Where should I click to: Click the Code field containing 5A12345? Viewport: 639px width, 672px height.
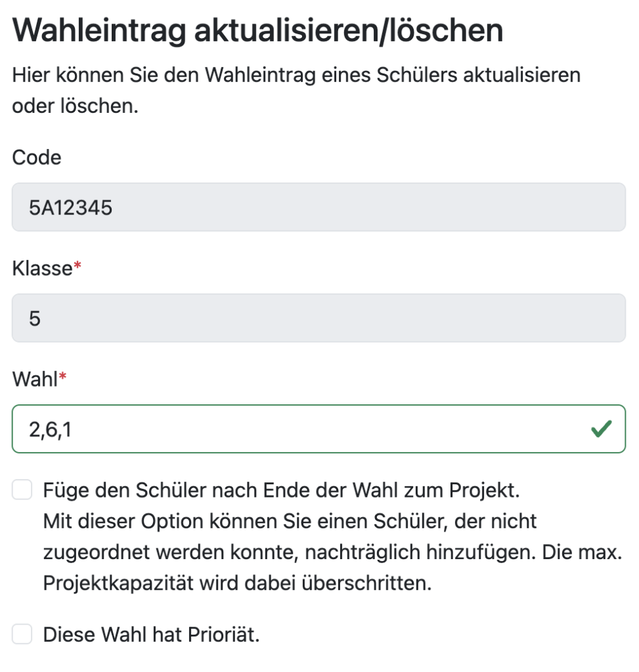[319, 207]
